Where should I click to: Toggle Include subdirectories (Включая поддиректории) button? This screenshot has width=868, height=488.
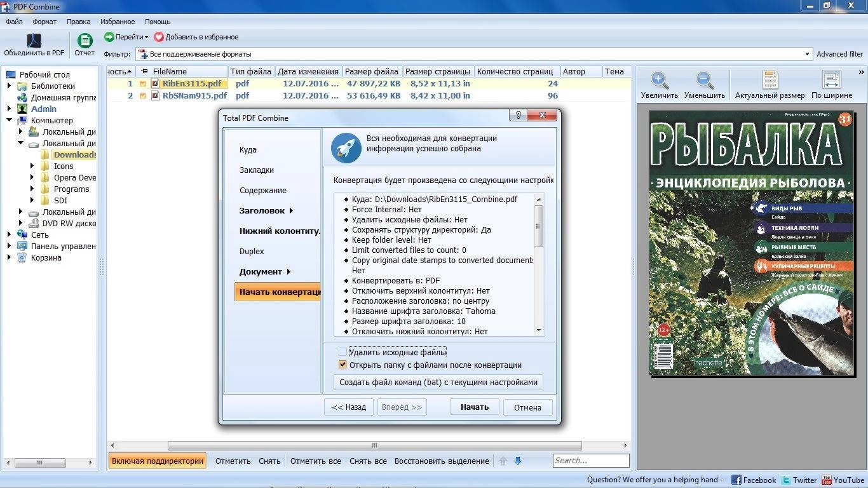tap(158, 461)
